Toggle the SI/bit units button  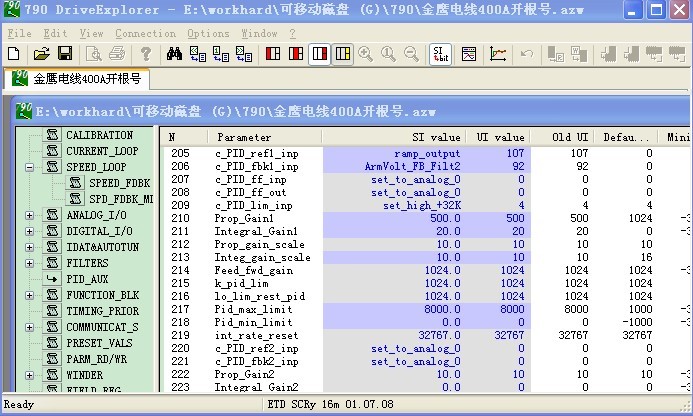[x=440, y=54]
